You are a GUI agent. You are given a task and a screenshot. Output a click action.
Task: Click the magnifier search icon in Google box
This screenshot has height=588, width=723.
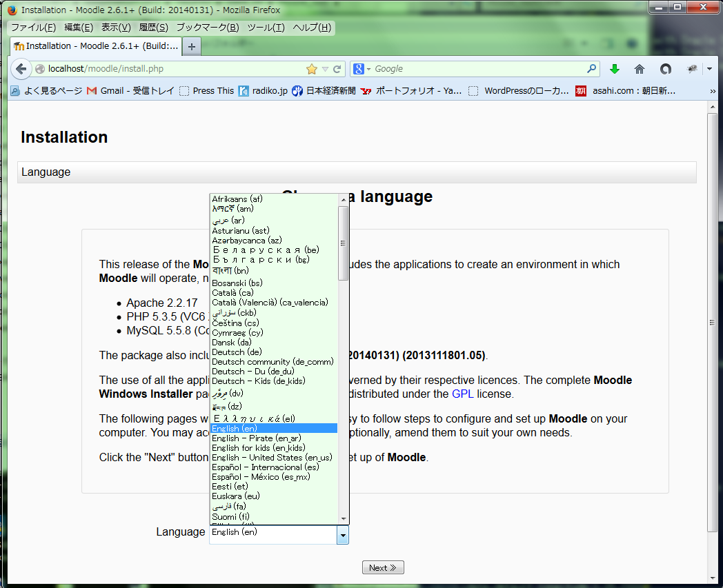tap(592, 69)
